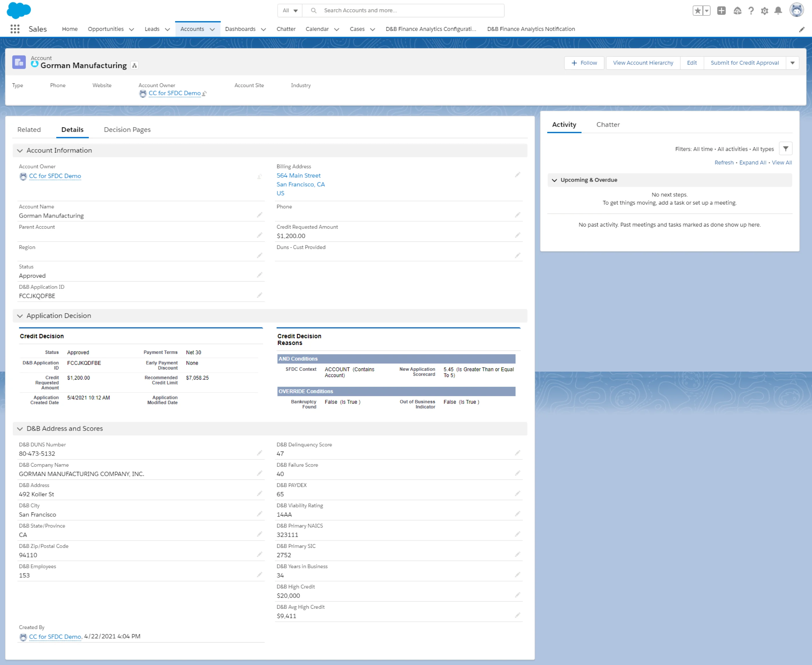Open D&B Finance Analytics Notification tab
The image size is (812, 665).
tap(531, 29)
